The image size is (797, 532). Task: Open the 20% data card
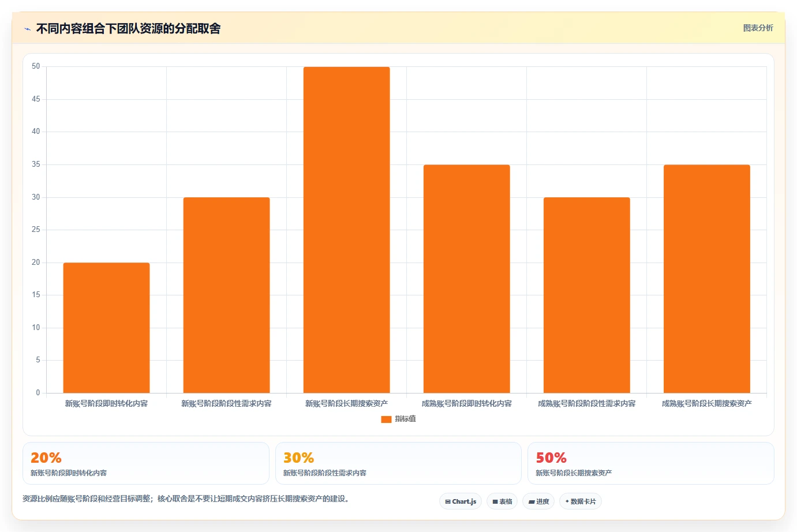(x=146, y=463)
